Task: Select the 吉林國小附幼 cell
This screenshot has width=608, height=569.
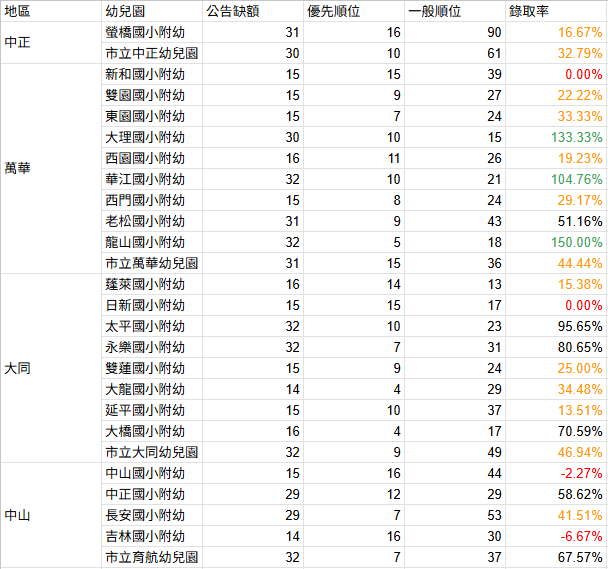Action: [x=152, y=536]
